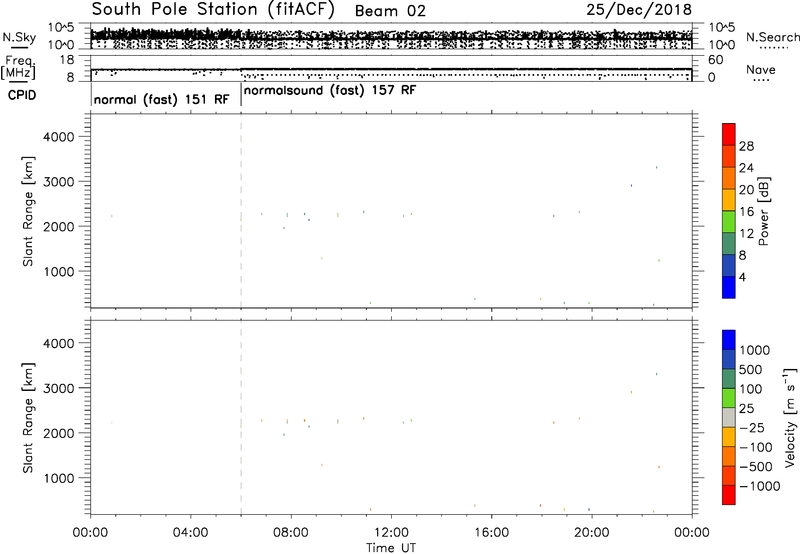Screen dimensions: 800x554
Task: Click the green 12-16 dB power colorbar segment
Action: 729,221
